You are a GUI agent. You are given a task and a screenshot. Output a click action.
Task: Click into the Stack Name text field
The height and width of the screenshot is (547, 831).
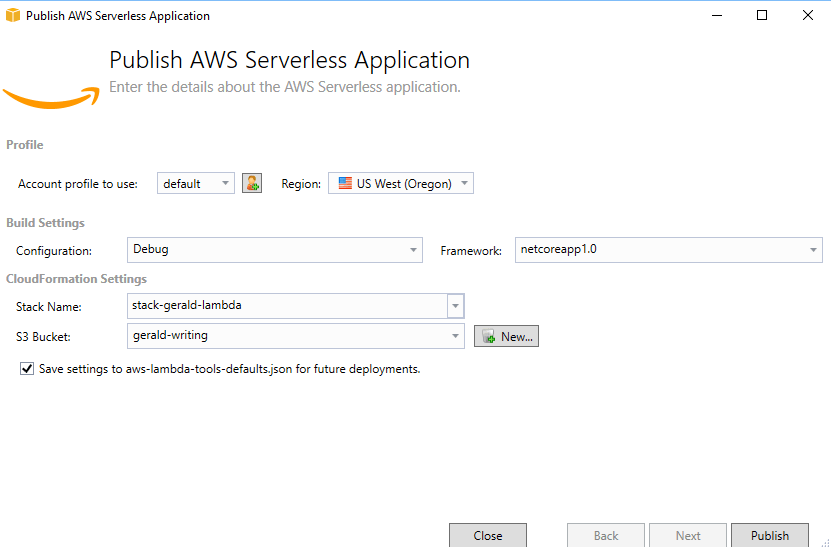coord(285,306)
